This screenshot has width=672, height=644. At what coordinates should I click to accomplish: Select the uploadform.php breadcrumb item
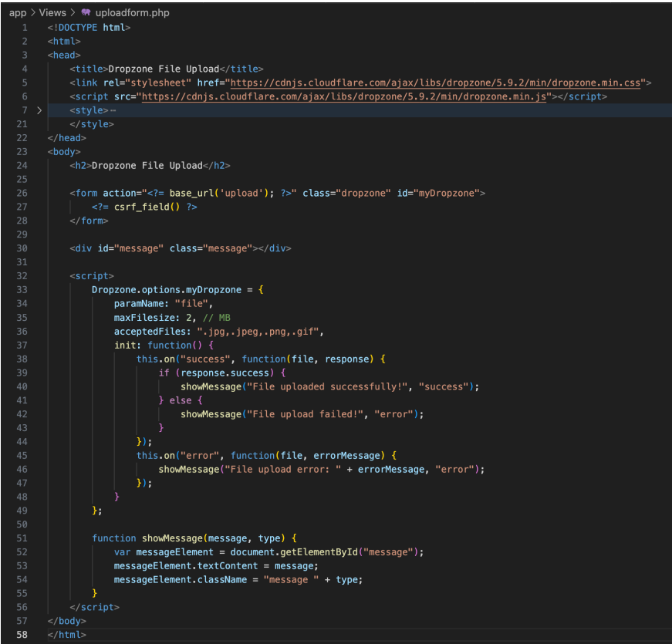(132, 12)
